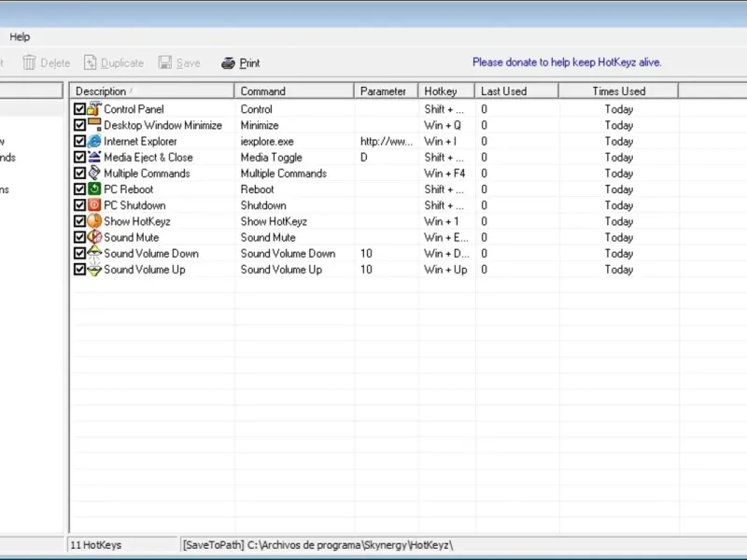The height and width of the screenshot is (560, 747).
Task: Uncheck the Desktop Window Minimize checkbox
Action: click(79, 125)
